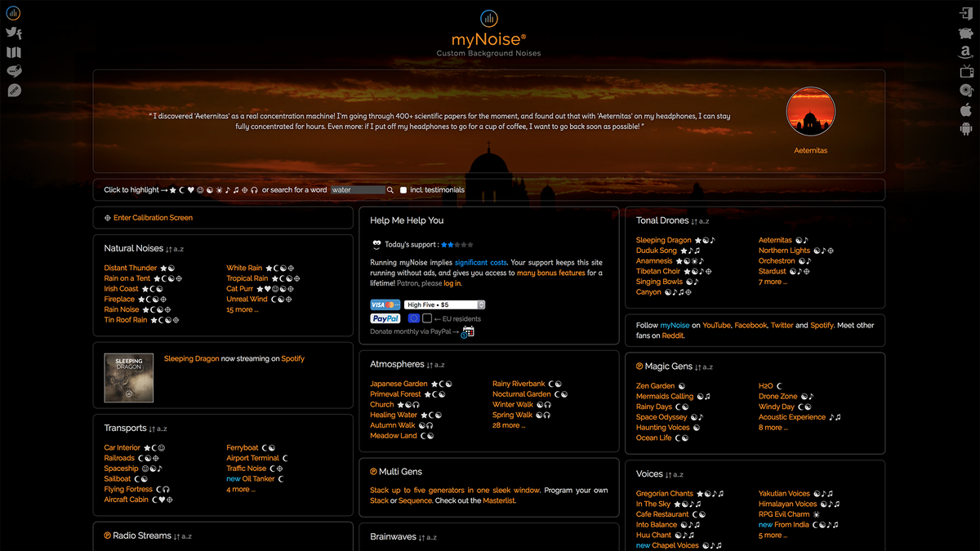Open the 'High Five • $5' donation dropdown
980x551 pixels.
point(445,304)
